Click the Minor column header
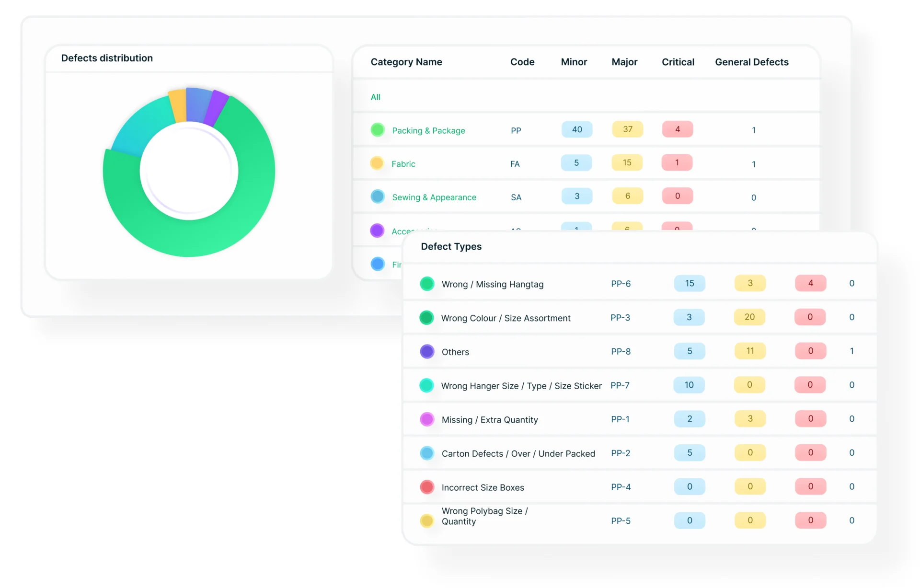The width and height of the screenshot is (920, 588). 574,62
